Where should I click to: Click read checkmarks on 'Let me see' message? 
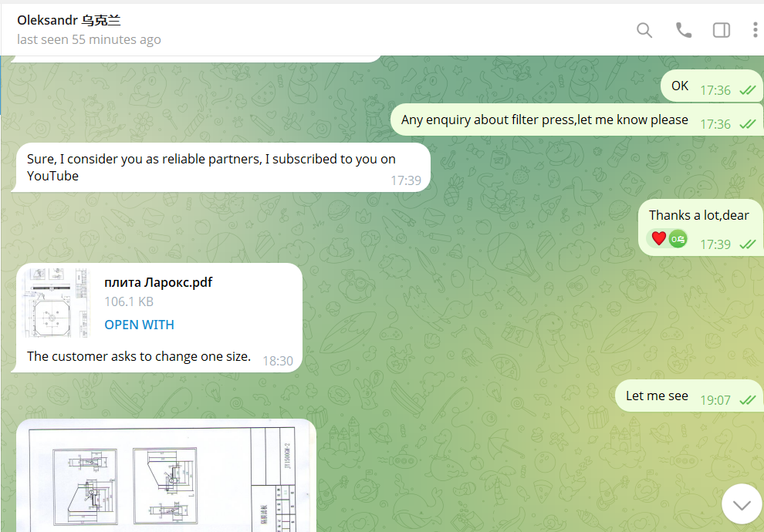[x=747, y=400]
